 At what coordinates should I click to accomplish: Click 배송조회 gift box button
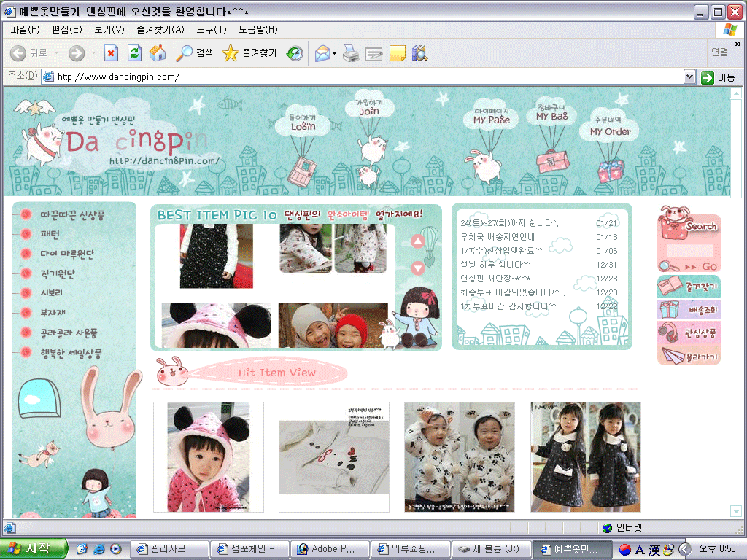pyautogui.click(x=689, y=310)
